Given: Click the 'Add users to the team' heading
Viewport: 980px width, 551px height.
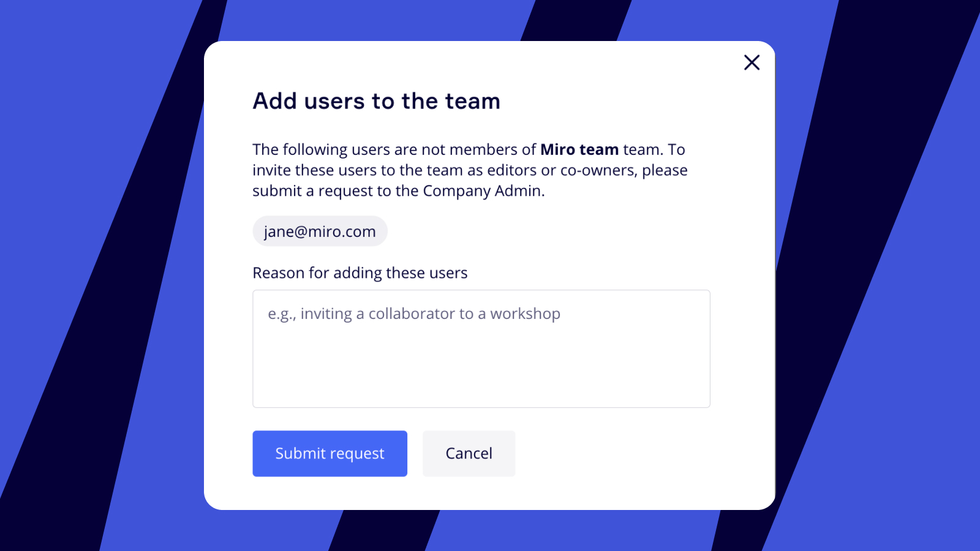Looking at the screenshot, I should tap(376, 101).
